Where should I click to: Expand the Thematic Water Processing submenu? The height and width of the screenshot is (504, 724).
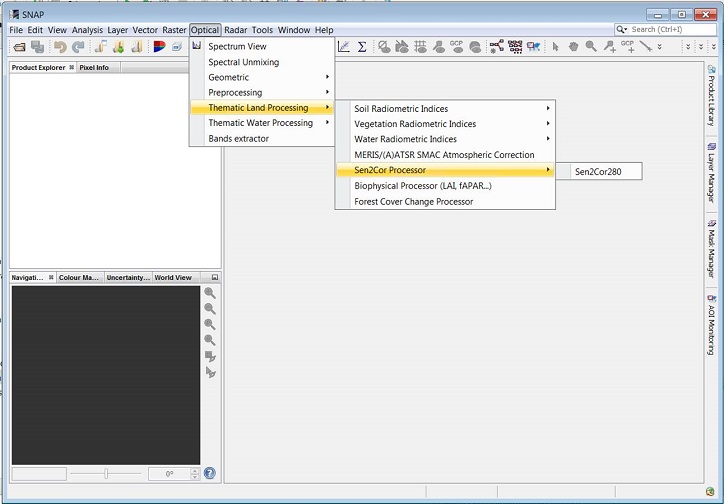(x=260, y=123)
